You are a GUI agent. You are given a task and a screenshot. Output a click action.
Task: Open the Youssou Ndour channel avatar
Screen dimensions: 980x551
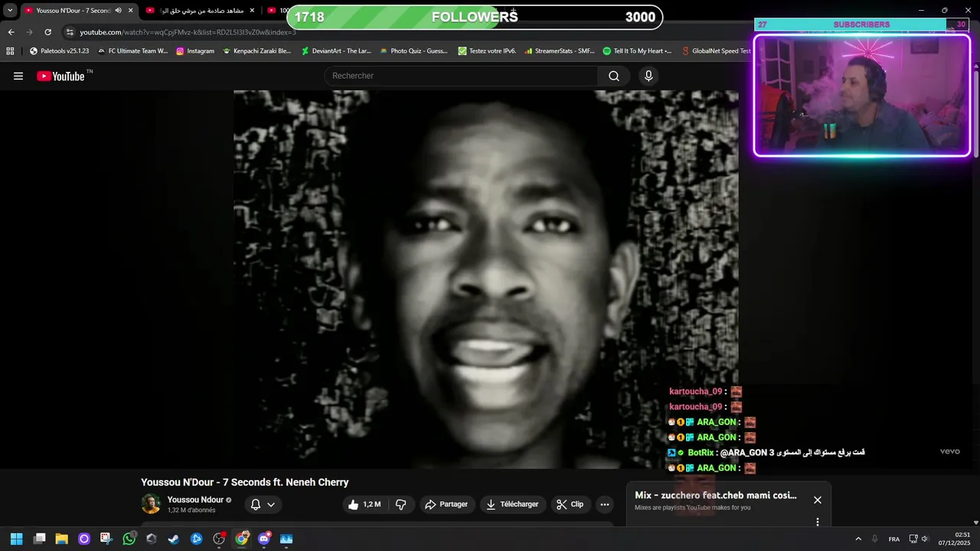point(151,504)
